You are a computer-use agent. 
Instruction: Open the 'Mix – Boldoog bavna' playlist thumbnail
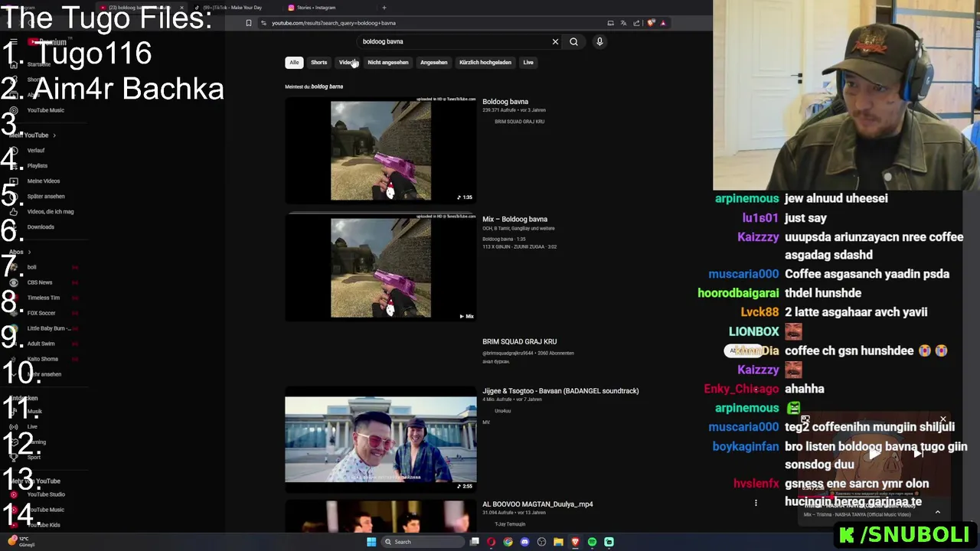click(x=381, y=268)
